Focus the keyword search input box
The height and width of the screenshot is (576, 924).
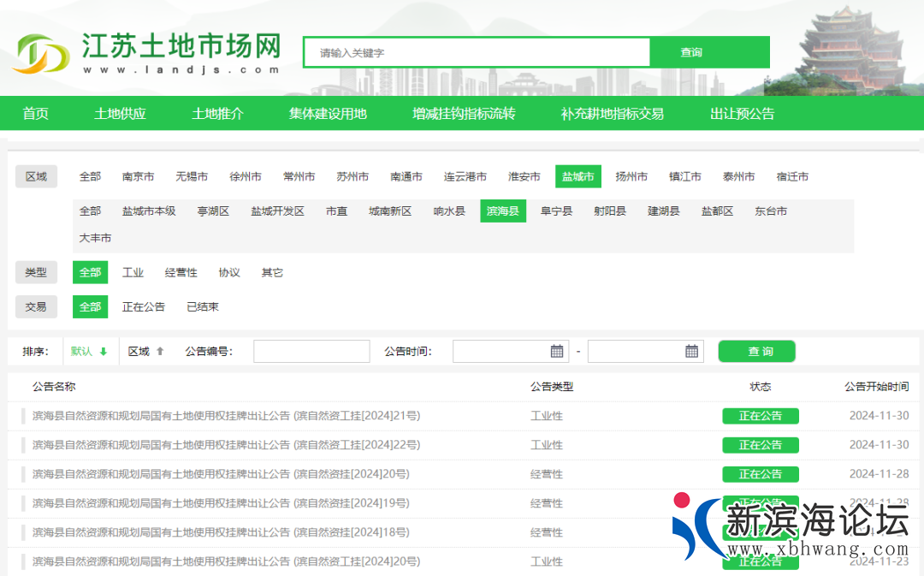coord(477,52)
